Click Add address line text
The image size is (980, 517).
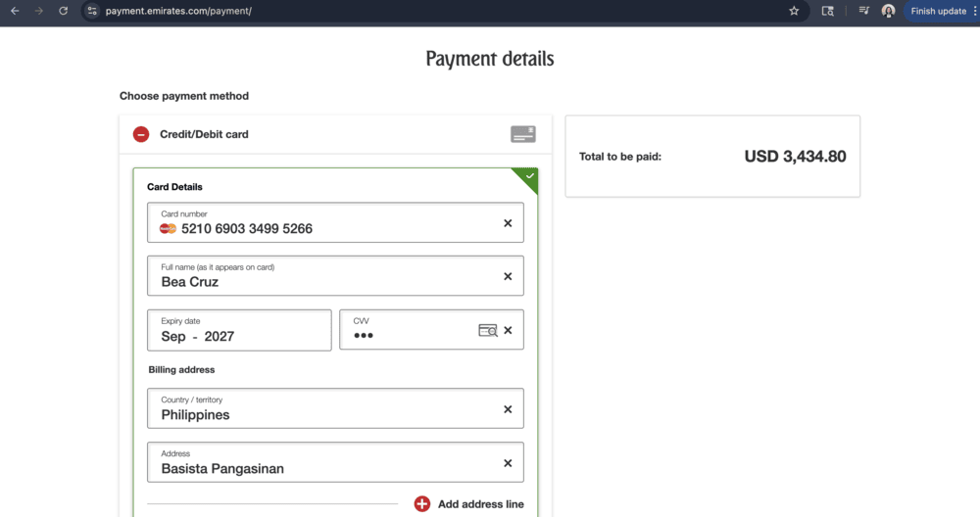point(480,504)
